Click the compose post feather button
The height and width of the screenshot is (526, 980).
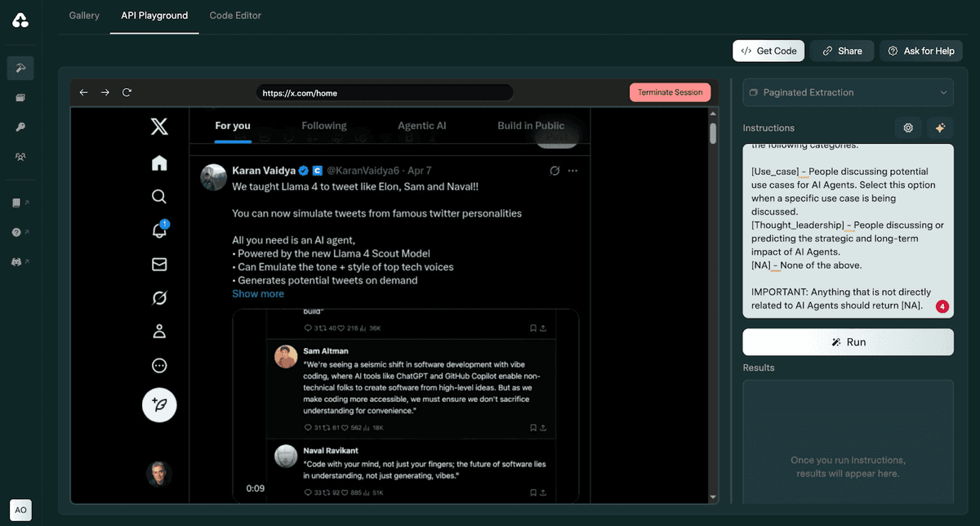point(159,404)
